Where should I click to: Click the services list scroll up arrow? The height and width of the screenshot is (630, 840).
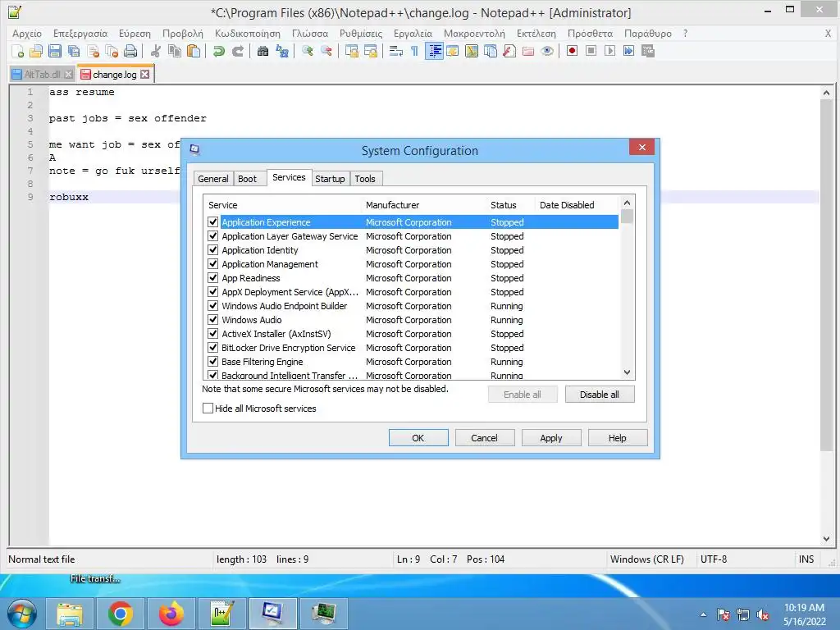coord(627,203)
